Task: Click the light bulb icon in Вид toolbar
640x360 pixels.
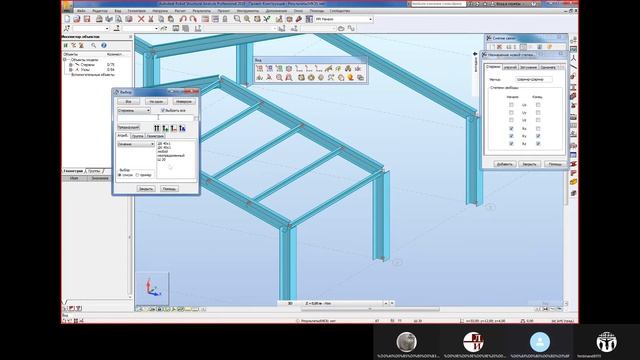Action: click(x=351, y=77)
